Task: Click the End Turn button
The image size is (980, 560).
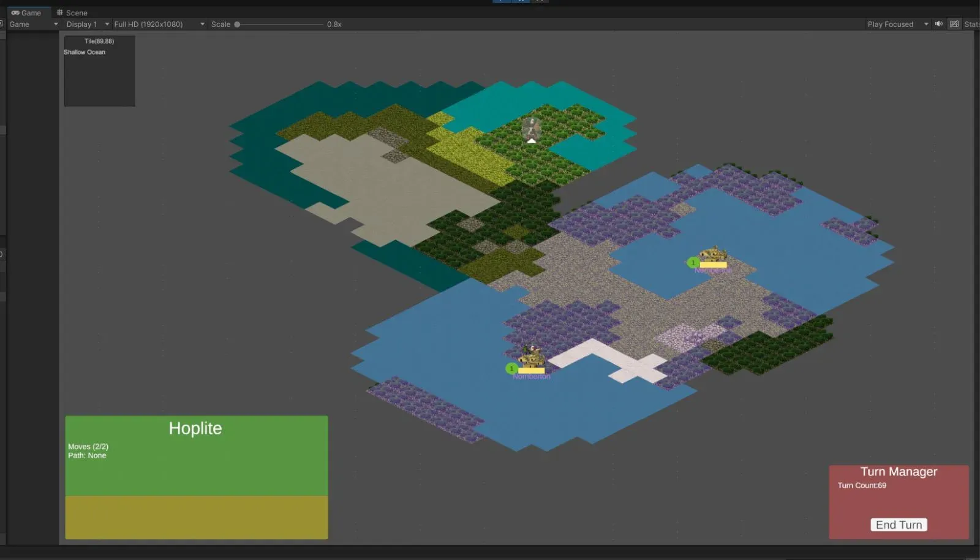Action: click(x=899, y=524)
